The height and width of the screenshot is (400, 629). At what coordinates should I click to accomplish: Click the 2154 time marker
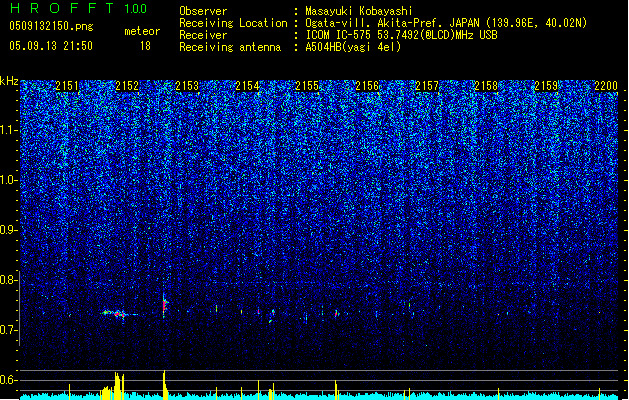point(247,86)
